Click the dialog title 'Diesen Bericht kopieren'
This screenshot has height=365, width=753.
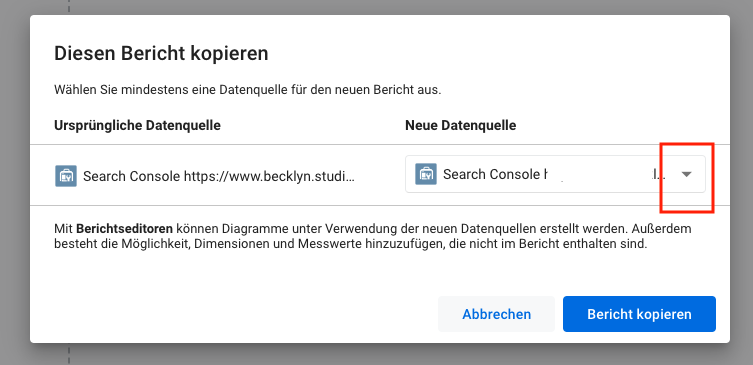pyautogui.click(x=161, y=53)
